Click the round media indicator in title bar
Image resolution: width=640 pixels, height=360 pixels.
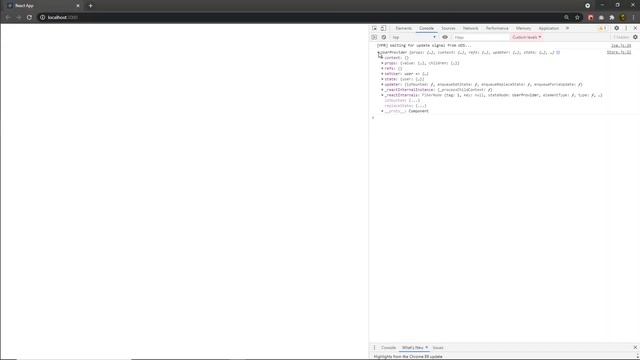[587, 6]
